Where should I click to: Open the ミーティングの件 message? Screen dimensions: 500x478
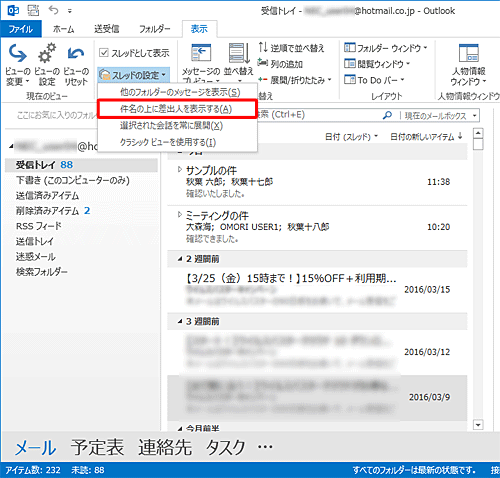pos(317,228)
